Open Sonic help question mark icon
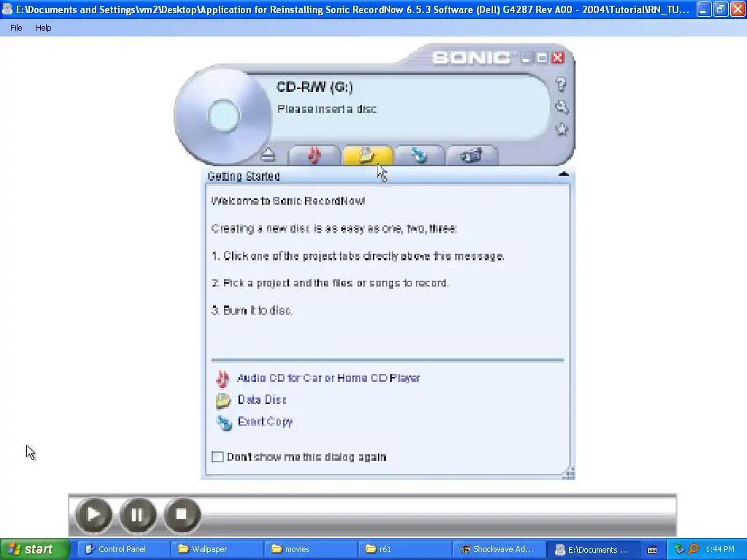The width and height of the screenshot is (747, 560). (561, 85)
